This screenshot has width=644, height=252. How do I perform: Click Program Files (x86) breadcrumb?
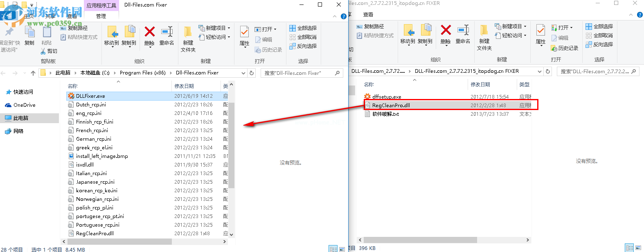point(143,73)
